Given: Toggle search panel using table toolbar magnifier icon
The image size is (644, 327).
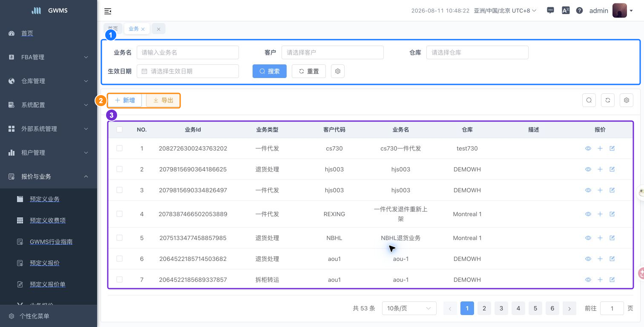Looking at the screenshot, I should pyautogui.click(x=589, y=100).
